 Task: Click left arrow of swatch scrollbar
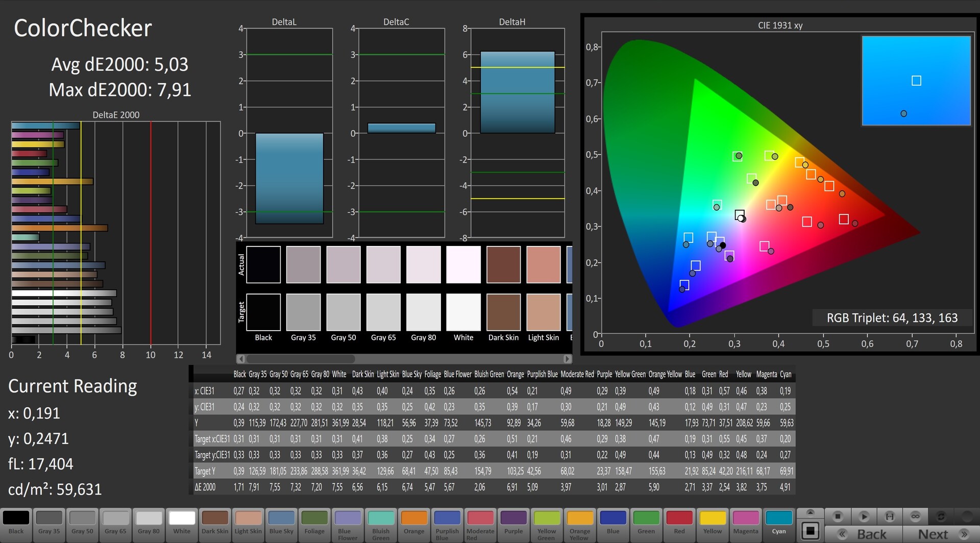(241, 359)
